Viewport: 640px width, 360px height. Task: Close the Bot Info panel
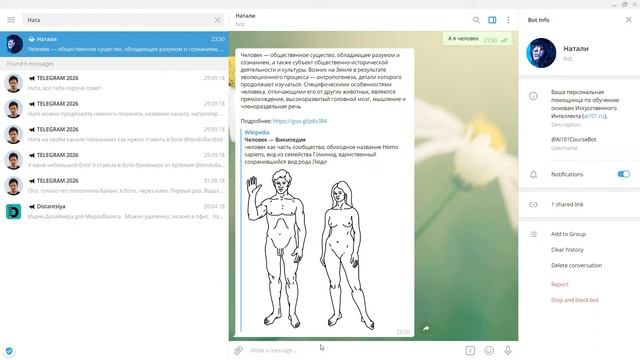pyautogui.click(x=628, y=20)
